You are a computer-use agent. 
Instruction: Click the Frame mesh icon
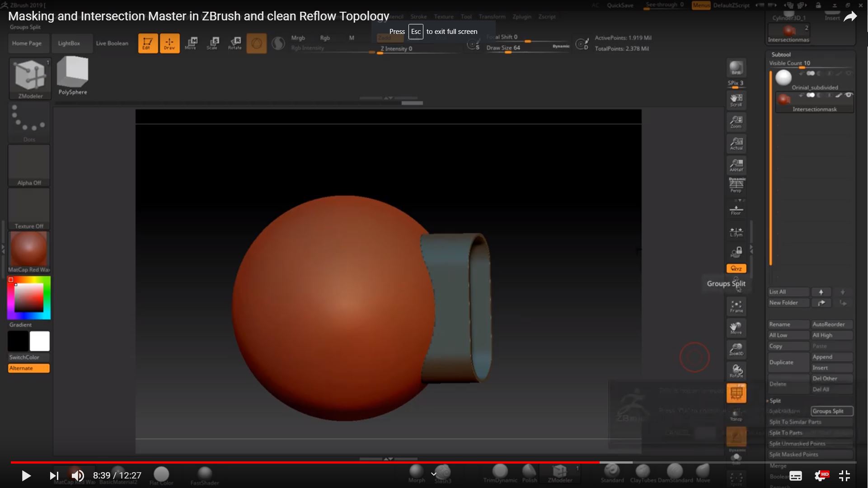736,306
